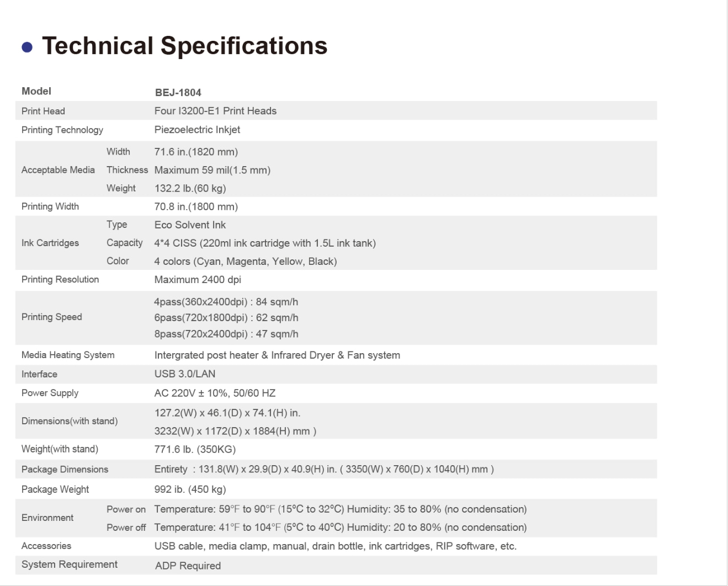Image resolution: width=728 pixels, height=586 pixels.
Task: Click Four I3200-E1 Print Heads text
Action: [215, 111]
